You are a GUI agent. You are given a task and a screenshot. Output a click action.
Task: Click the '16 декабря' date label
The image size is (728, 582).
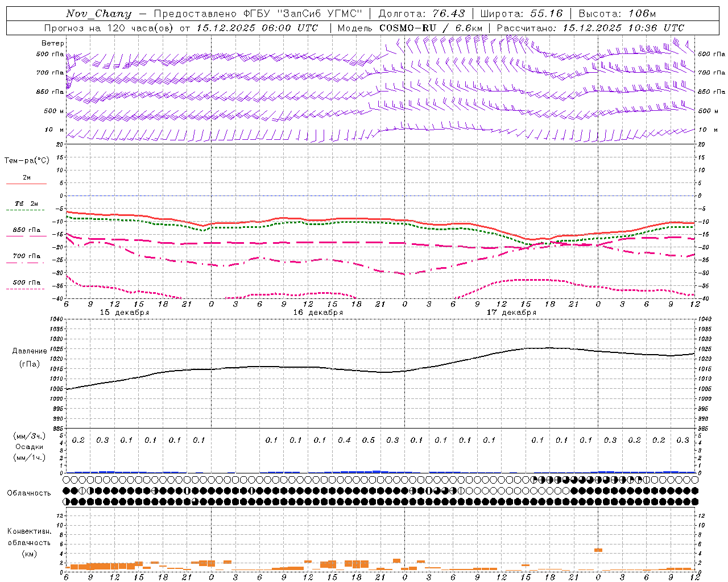[x=318, y=313]
